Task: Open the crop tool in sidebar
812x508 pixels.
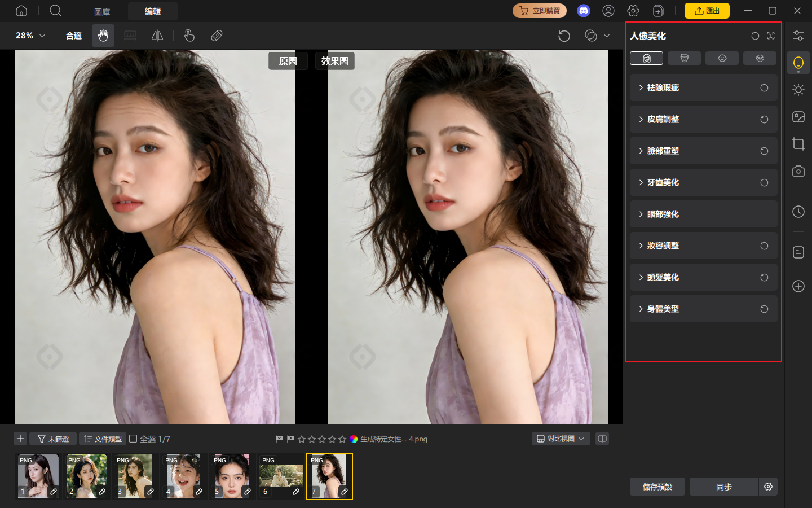Action: pyautogui.click(x=798, y=144)
